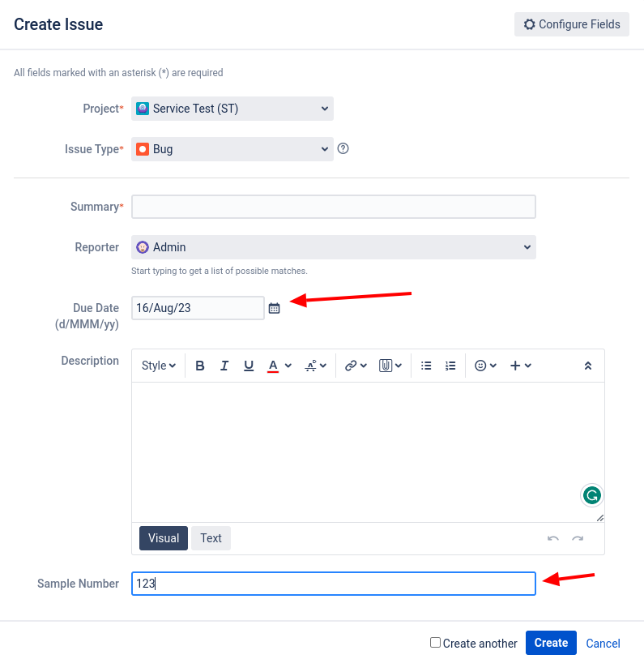The height and width of the screenshot is (659, 644).
Task: Collapse the editor toolbar with double chevron
Action: click(588, 366)
